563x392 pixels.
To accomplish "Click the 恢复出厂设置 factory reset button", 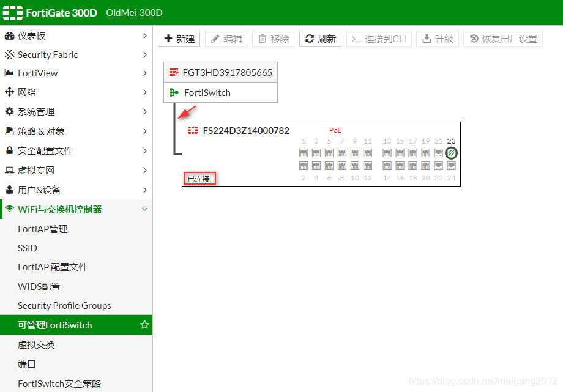I will 503,39.
